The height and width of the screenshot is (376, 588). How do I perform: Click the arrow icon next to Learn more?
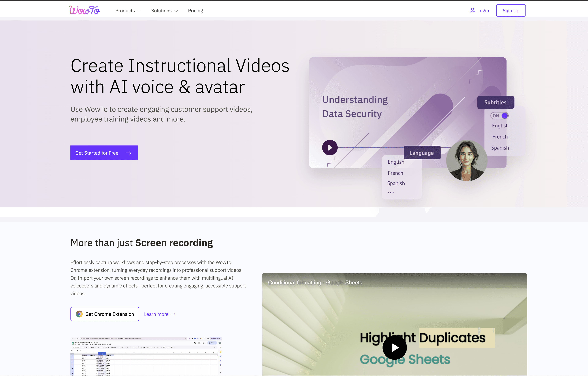[173, 314]
